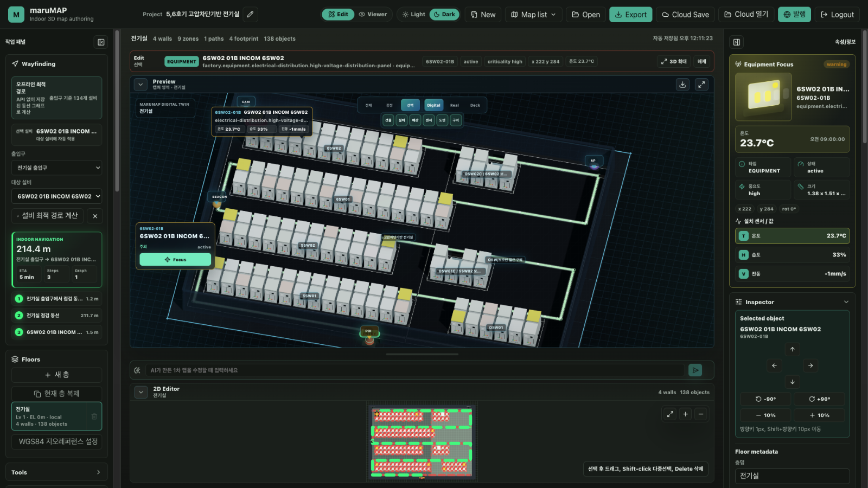Viewport: 868px width, 488px height.
Task: Increase selected object size by 10%
Action: (819, 415)
